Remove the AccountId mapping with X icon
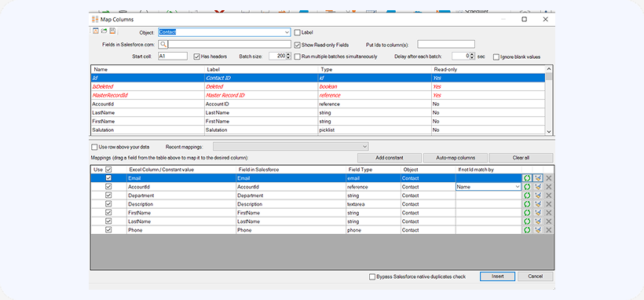 549,187
